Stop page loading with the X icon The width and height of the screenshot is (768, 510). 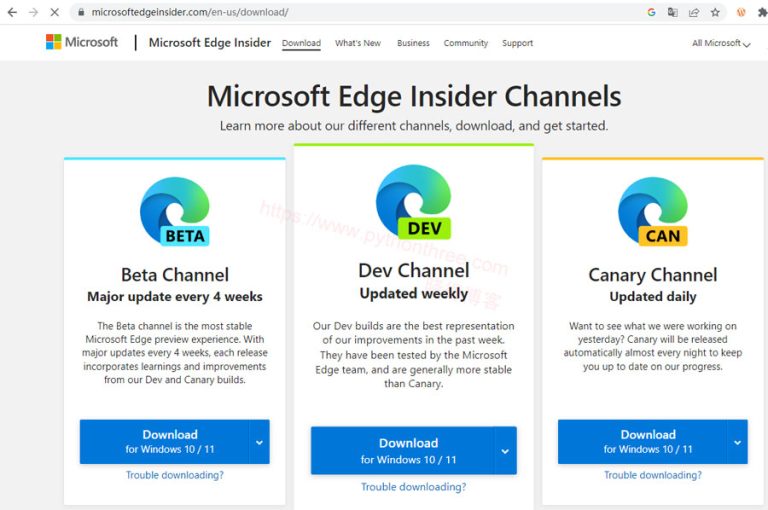54,12
